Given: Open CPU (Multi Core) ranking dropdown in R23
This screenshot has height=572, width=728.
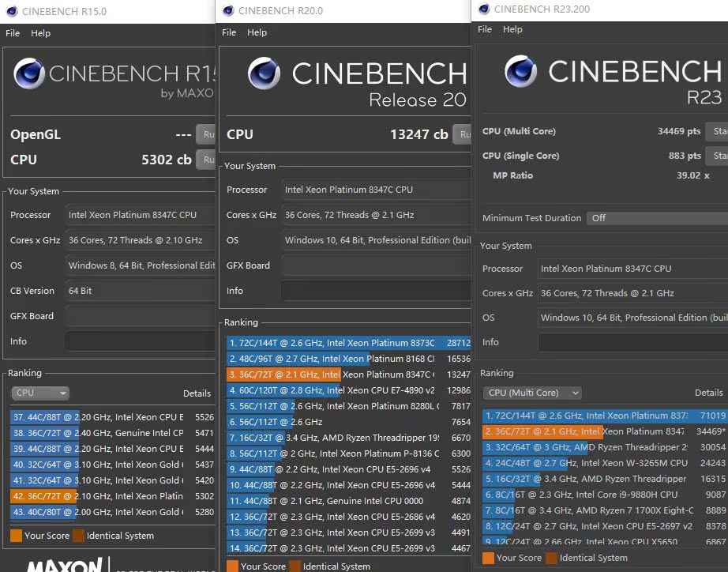Looking at the screenshot, I should (532, 393).
